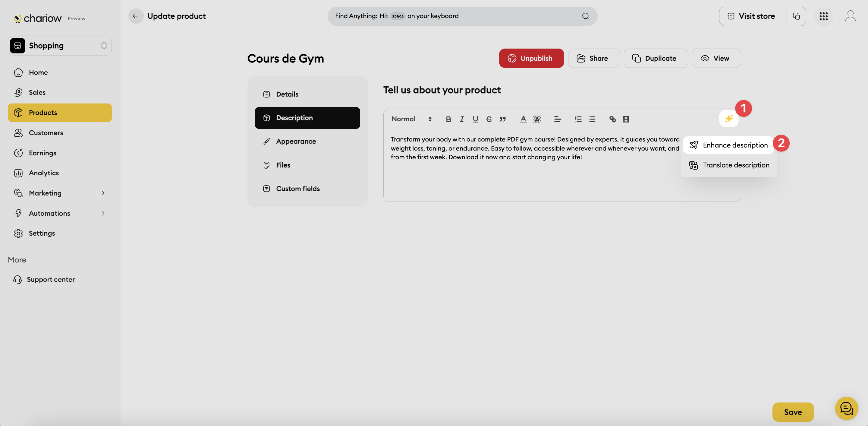Toggle underline formatting in editor toolbar
Screen dimensions: 868x426
click(476, 119)
